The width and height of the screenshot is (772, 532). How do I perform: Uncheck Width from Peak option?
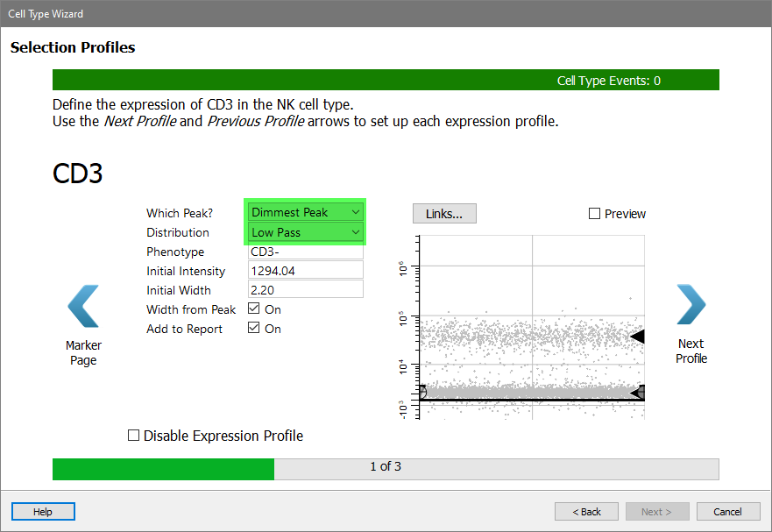click(254, 309)
